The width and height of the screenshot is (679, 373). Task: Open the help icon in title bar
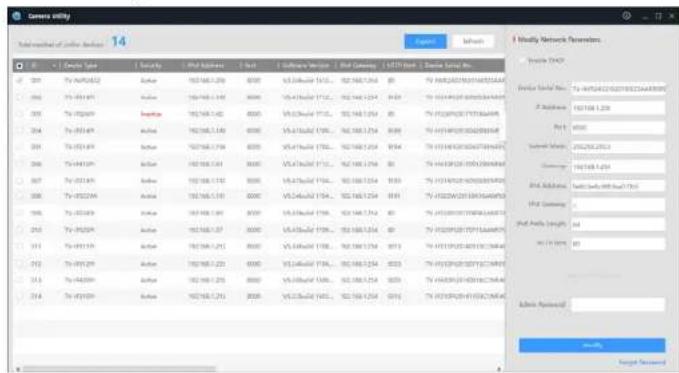point(626,16)
